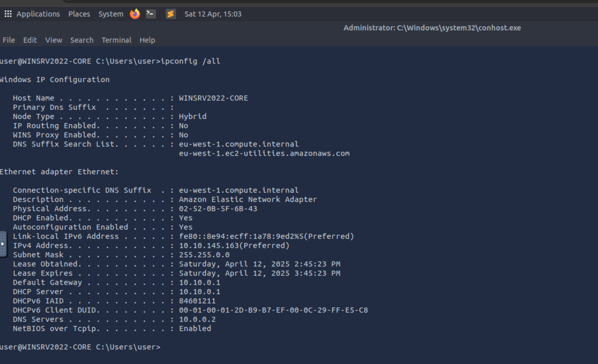This screenshot has width=598, height=364.
Task: Open the System menu
Action: pos(111,14)
